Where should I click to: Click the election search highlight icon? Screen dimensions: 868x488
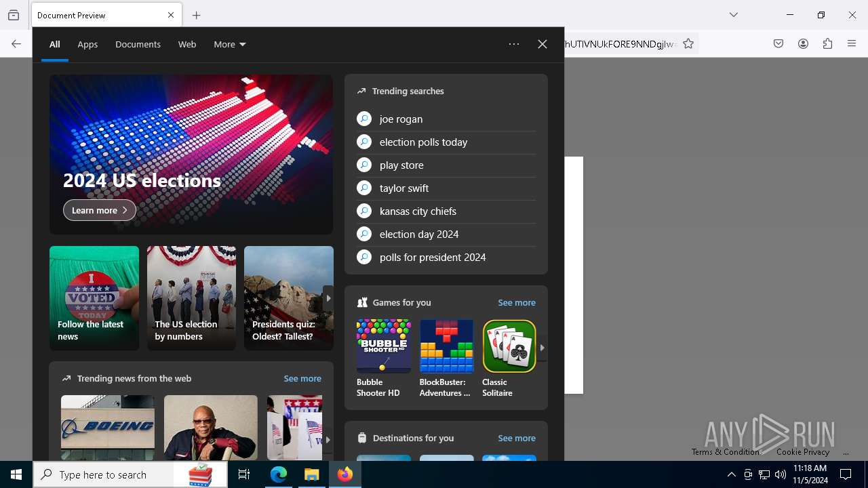pos(200,475)
